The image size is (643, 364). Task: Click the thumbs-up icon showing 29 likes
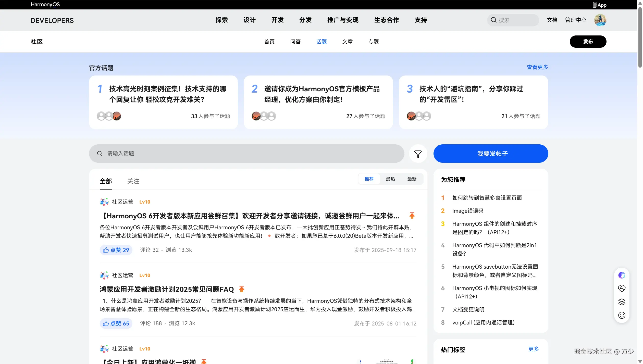(106, 250)
